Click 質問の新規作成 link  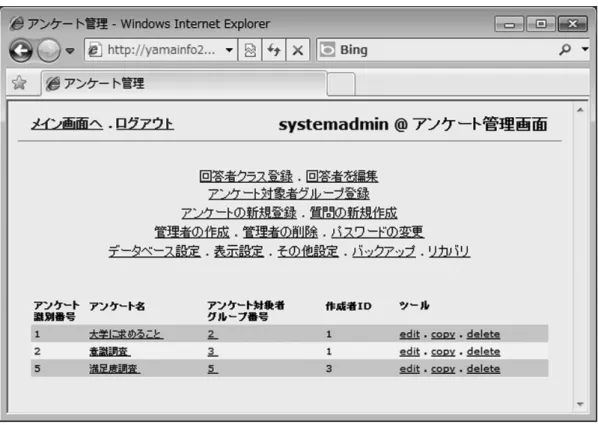pos(354,213)
